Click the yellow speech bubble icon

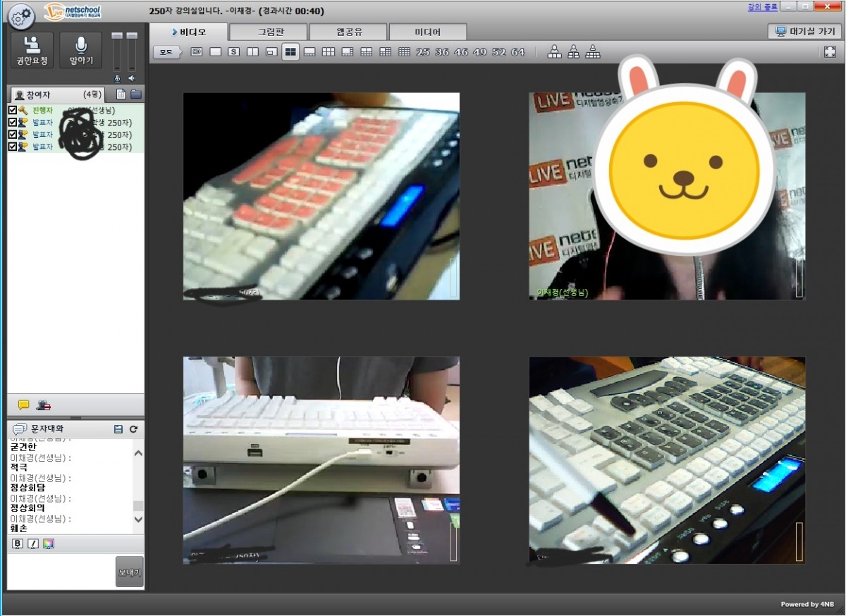tap(23, 405)
